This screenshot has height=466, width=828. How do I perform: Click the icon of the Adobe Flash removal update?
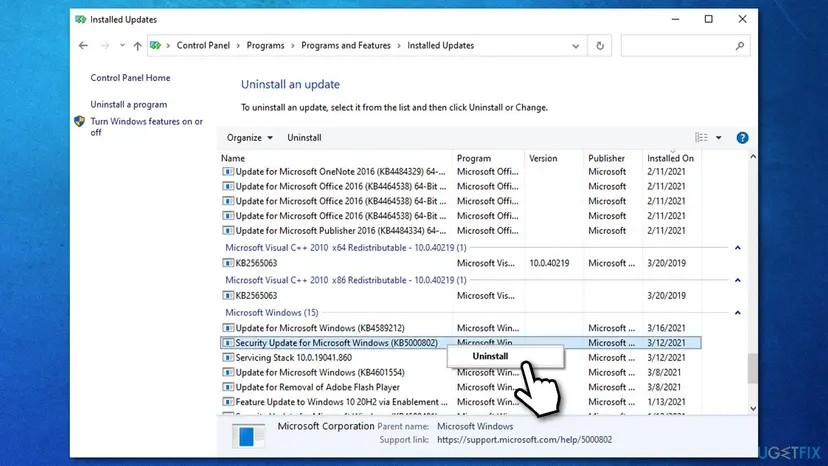point(228,387)
